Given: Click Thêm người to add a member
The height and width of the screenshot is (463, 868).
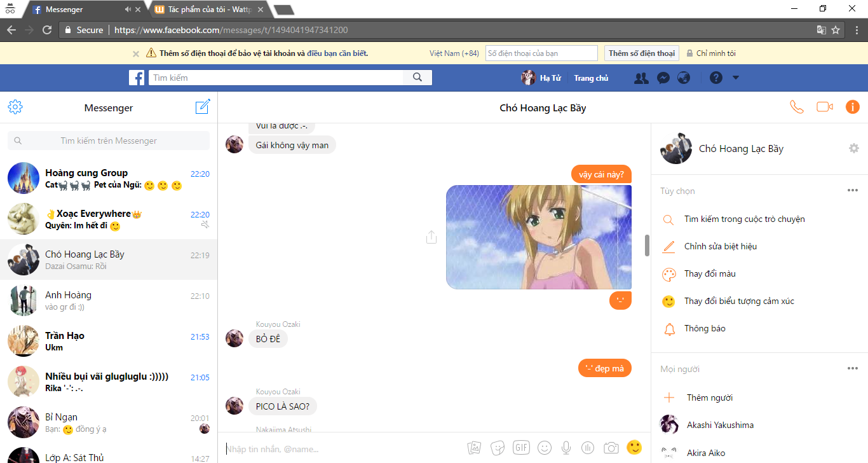Looking at the screenshot, I should click(x=709, y=397).
